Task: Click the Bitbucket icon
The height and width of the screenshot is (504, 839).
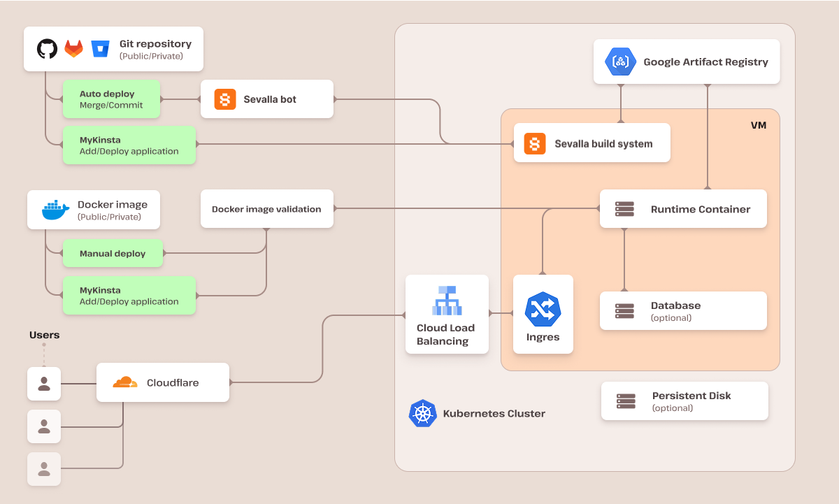Action: [x=100, y=48]
